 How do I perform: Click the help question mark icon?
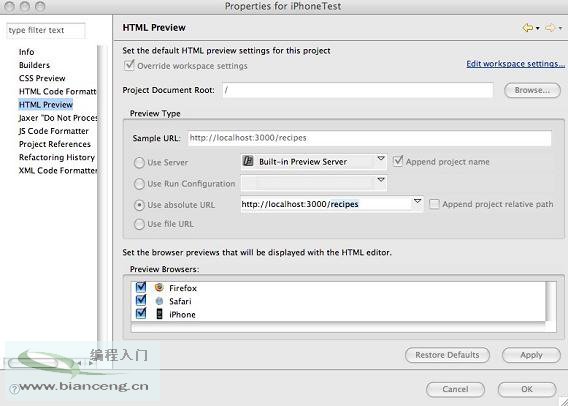(14, 389)
